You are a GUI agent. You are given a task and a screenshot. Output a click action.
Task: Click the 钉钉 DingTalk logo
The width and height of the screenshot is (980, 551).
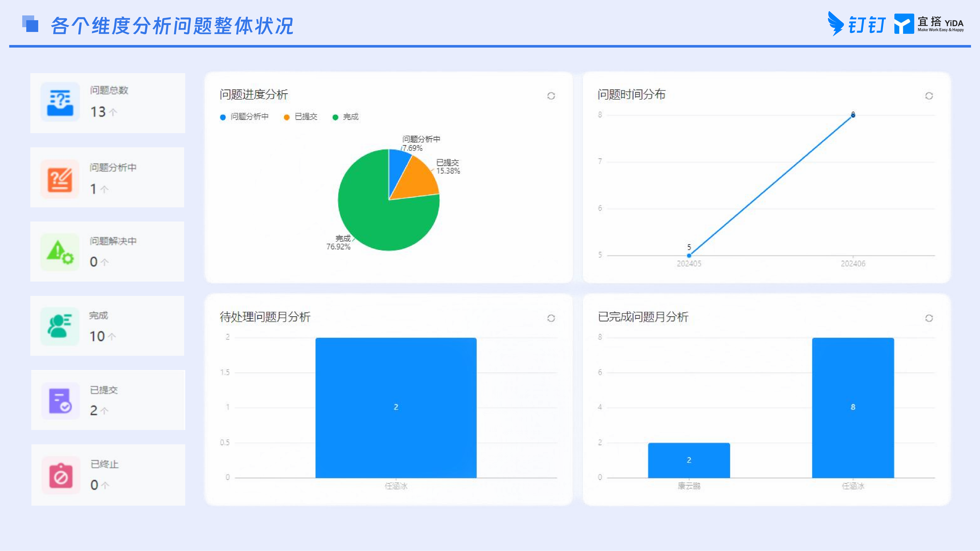[857, 24]
